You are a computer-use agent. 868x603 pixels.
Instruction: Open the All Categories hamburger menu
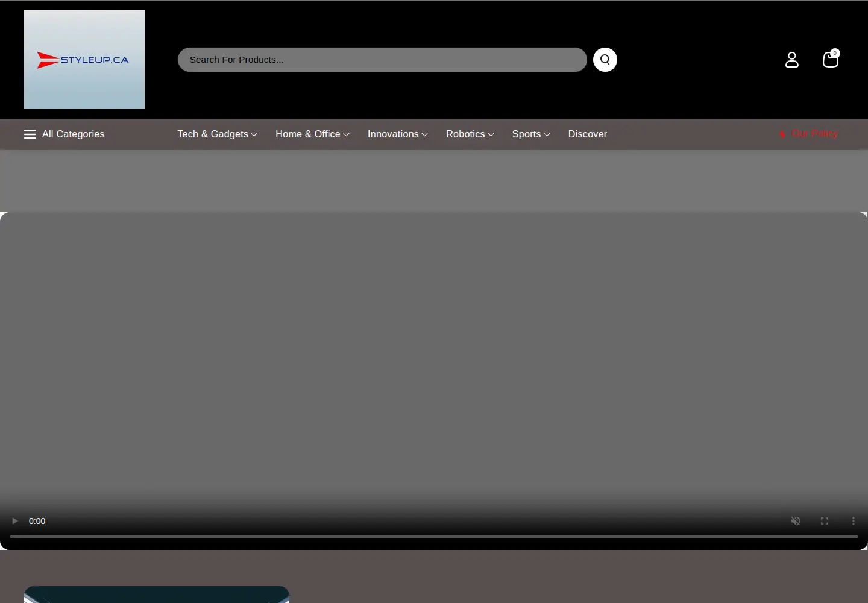(x=64, y=134)
